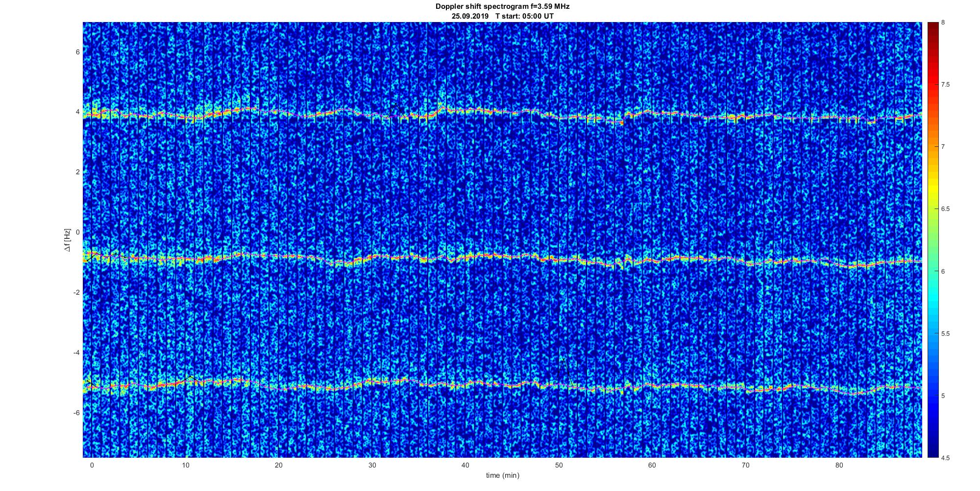980x491 pixels.
Task: Click x-axis tick label '70'
Action: pyautogui.click(x=746, y=465)
